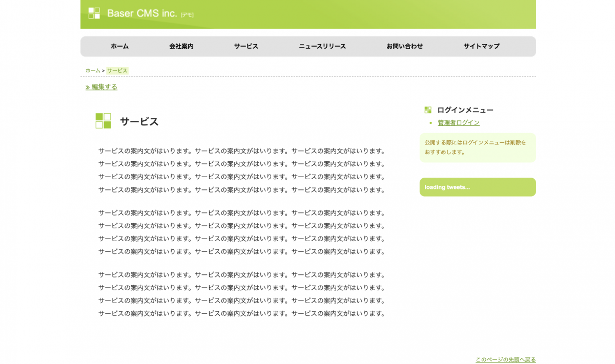615x364 pixels.
Task: Open the 管理者ログイン link
Action: click(459, 123)
